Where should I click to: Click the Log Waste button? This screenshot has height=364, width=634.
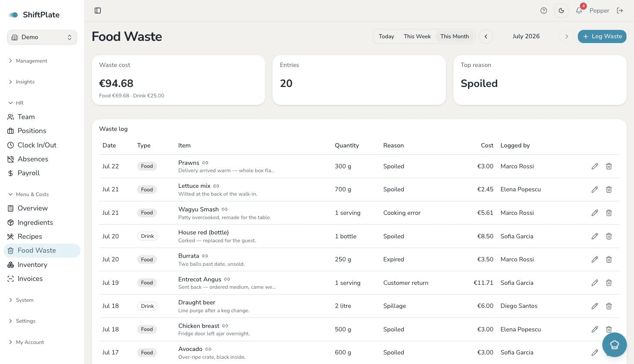[x=602, y=37]
